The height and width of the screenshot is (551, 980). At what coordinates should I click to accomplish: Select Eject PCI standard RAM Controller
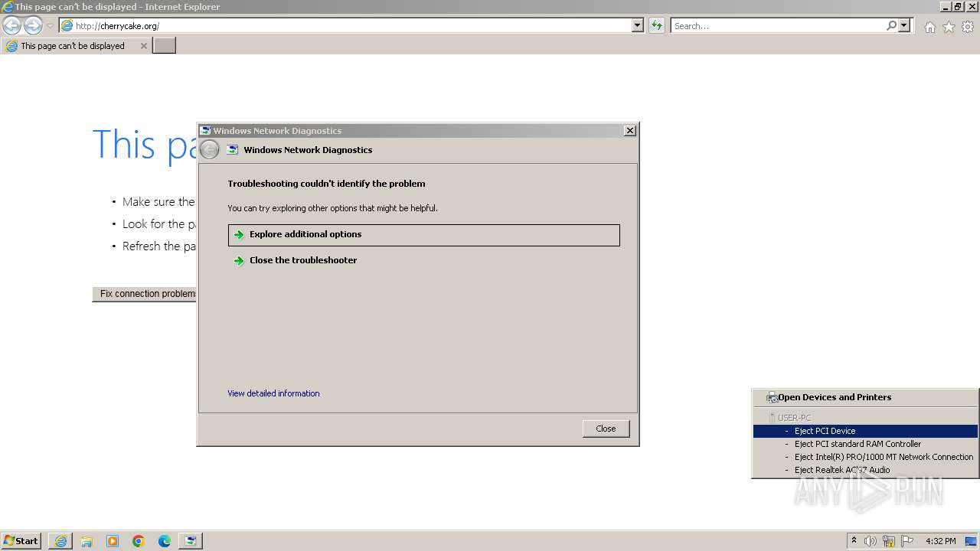tap(865, 444)
